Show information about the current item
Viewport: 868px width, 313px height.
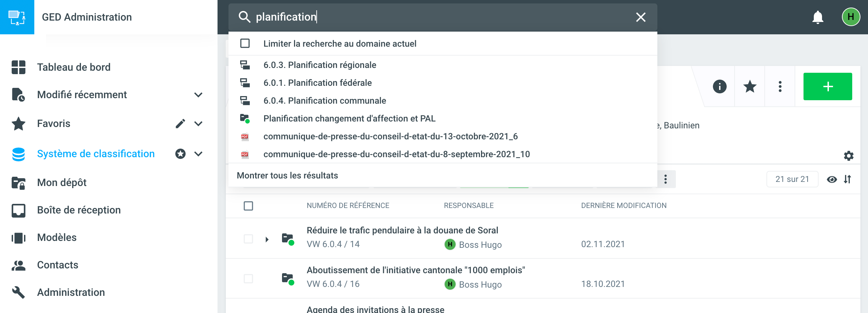coord(719,86)
